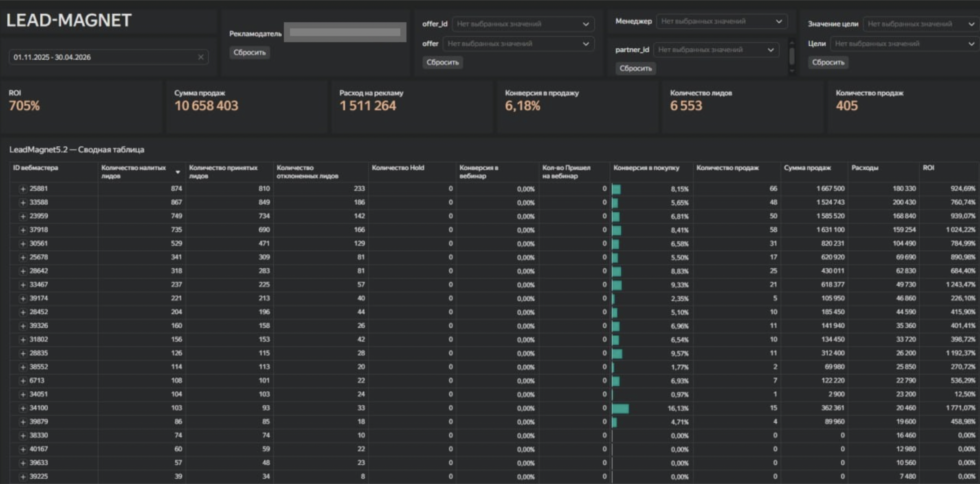Screen dimensions: 980x484
Task: Expand row for webmaster 34100
Action: [x=23, y=408]
